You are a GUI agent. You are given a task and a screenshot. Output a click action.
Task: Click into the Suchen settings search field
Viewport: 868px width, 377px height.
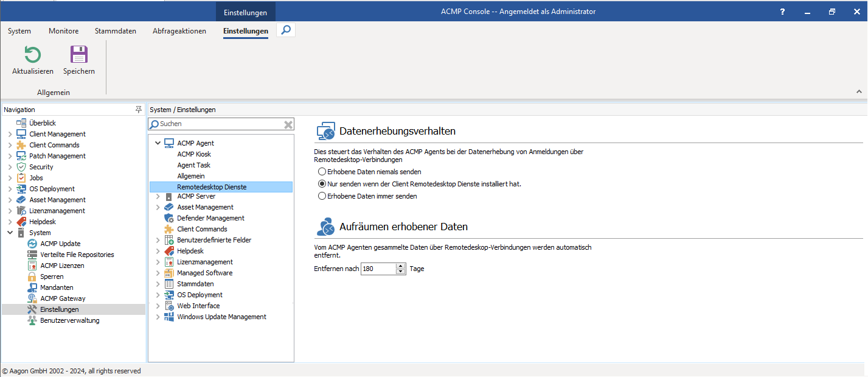click(x=219, y=124)
